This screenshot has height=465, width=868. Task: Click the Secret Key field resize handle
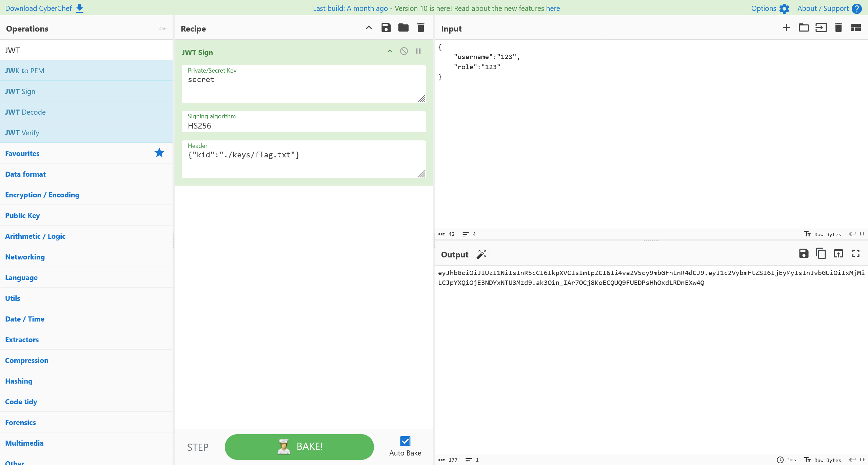[421, 99]
